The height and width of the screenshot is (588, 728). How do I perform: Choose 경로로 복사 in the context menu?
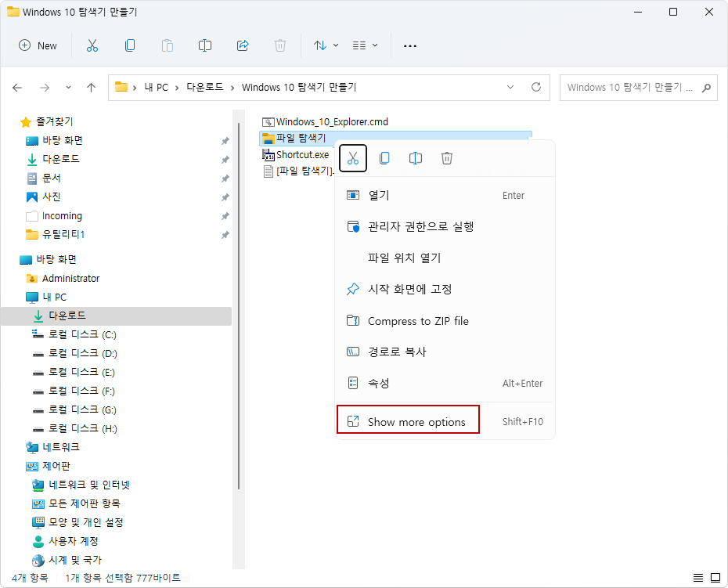pos(445,352)
